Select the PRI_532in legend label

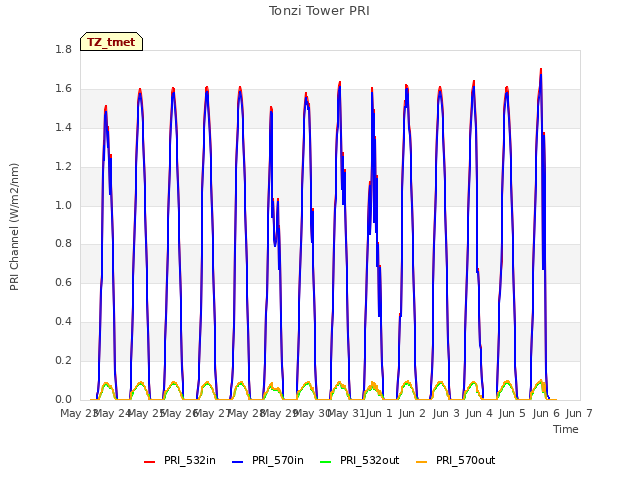190,460
